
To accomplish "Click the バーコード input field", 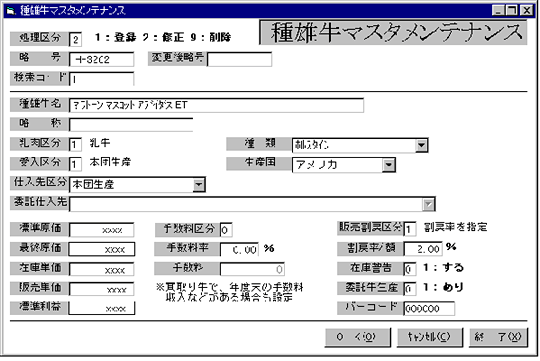I will 429,309.
